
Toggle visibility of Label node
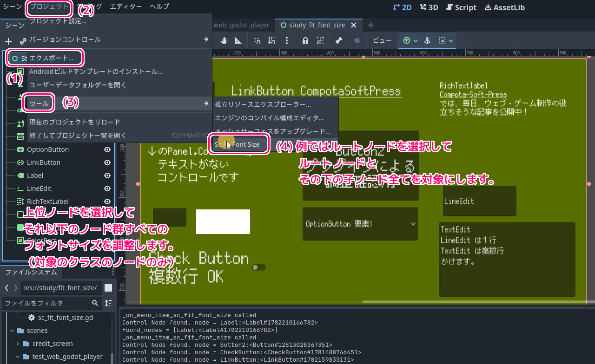107,175
